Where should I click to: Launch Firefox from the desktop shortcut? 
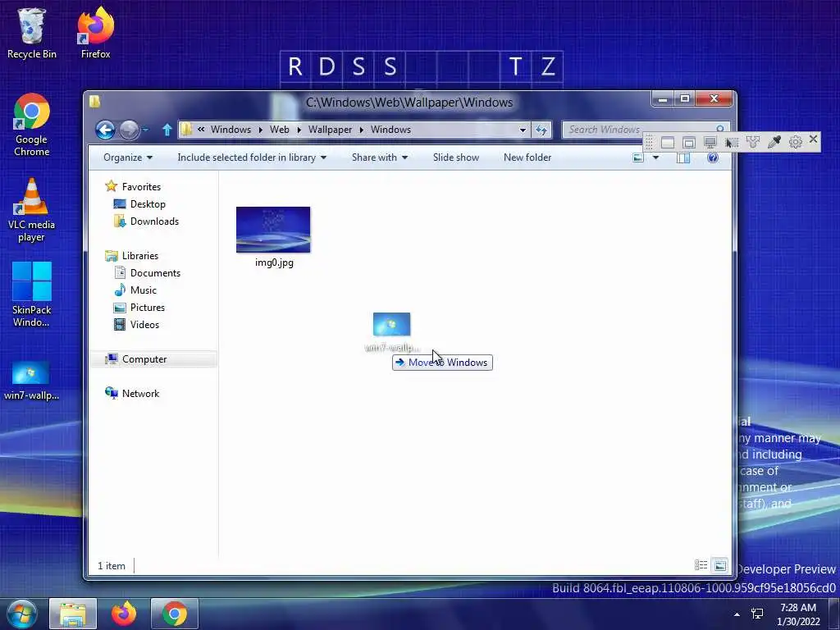tap(95, 33)
